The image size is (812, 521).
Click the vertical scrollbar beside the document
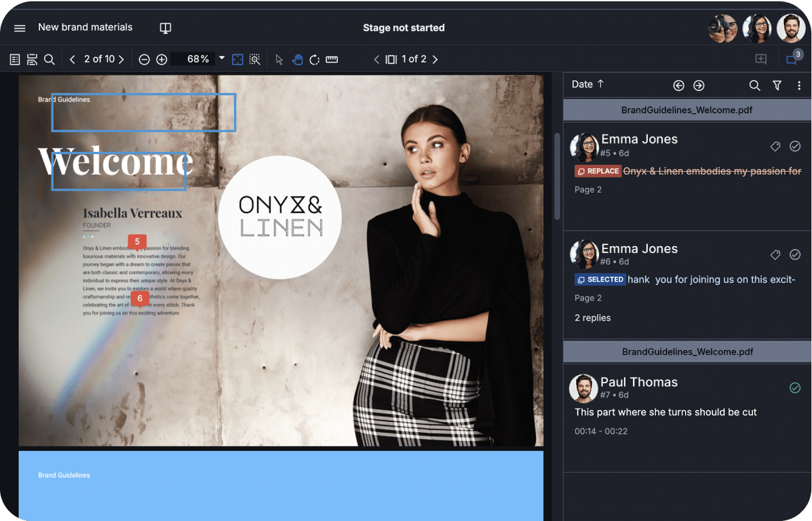[557, 176]
